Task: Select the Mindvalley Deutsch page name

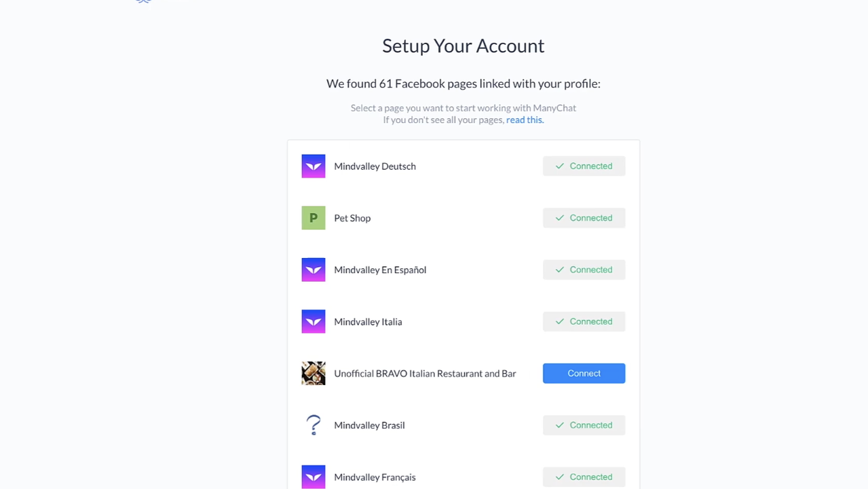Action: click(x=375, y=166)
